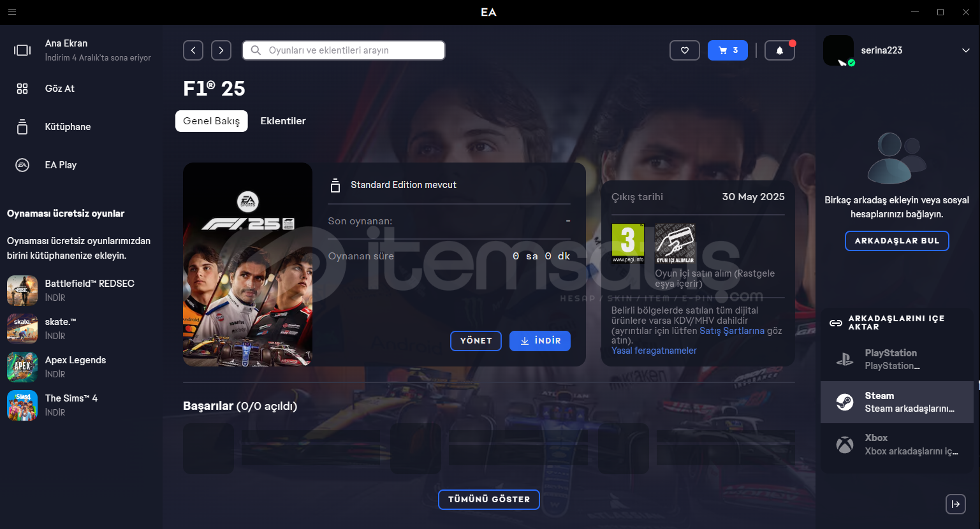The width and height of the screenshot is (980, 529).
Task: Close the EA app window
Action: [966, 12]
